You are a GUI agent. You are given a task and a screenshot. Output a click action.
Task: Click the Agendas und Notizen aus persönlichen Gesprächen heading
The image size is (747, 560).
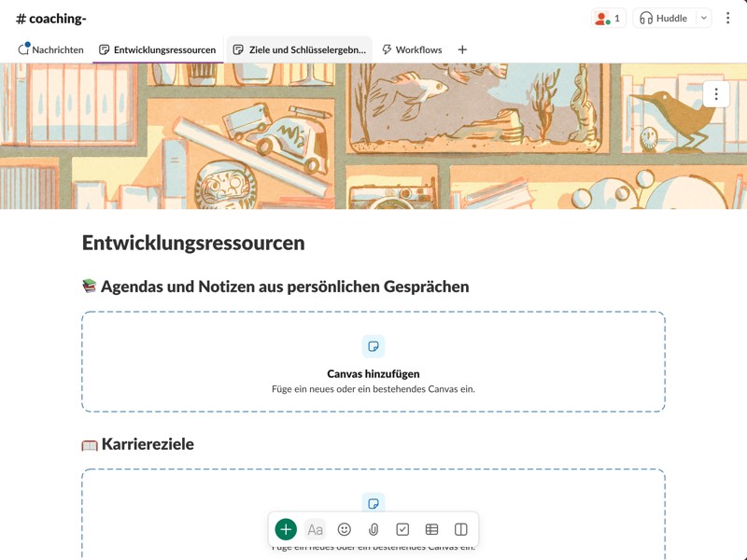(x=285, y=287)
